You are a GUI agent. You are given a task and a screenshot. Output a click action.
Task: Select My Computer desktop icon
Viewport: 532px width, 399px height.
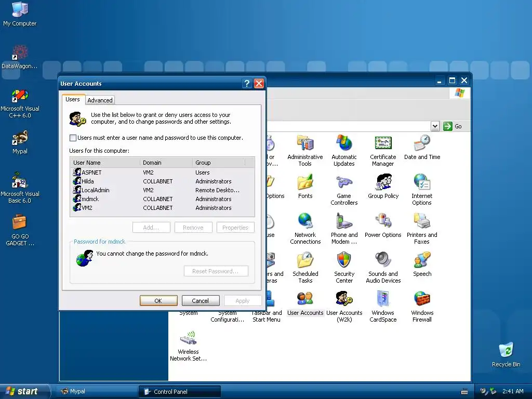pyautogui.click(x=20, y=14)
